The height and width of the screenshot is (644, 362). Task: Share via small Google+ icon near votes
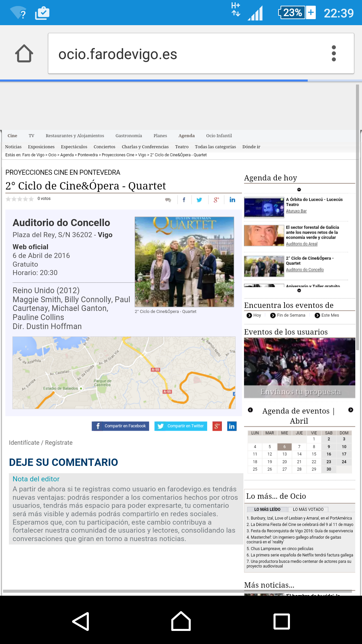[217, 200]
